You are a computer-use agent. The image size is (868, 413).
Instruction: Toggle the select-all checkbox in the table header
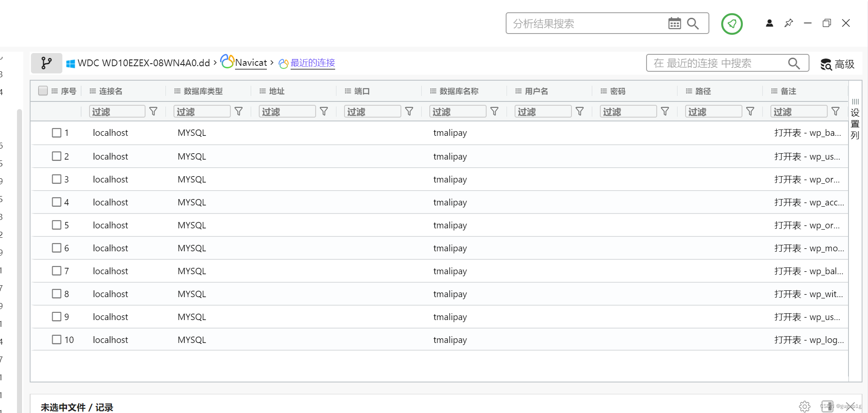[x=43, y=91]
